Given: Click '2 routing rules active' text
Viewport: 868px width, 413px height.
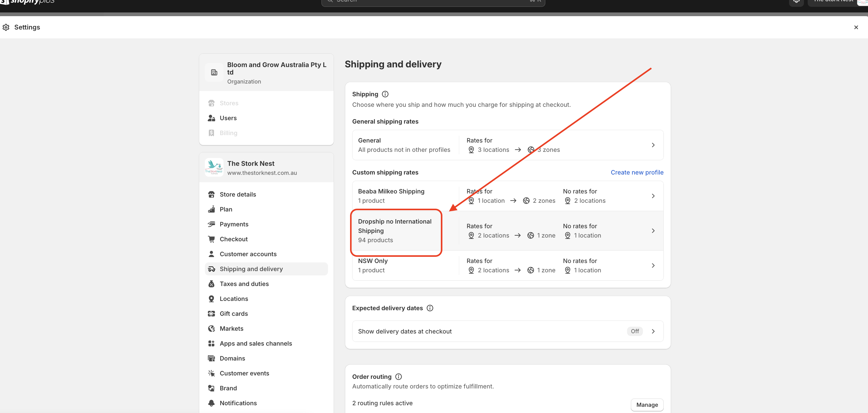Looking at the screenshot, I should coord(382,403).
